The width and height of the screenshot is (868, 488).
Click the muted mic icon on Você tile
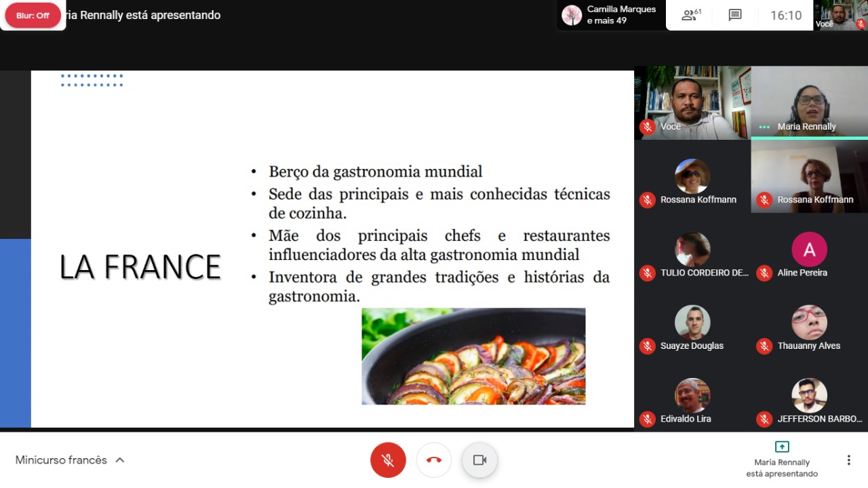click(x=648, y=126)
